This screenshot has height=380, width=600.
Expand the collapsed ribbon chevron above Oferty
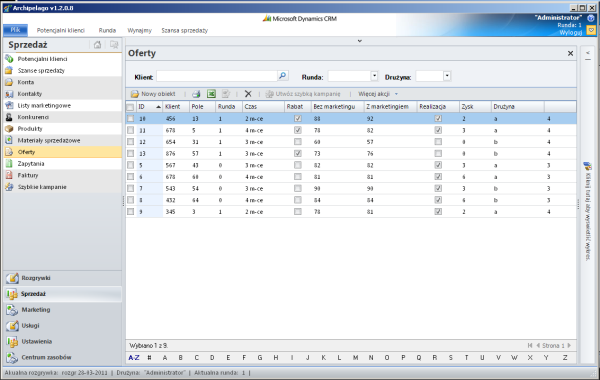(360, 41)
